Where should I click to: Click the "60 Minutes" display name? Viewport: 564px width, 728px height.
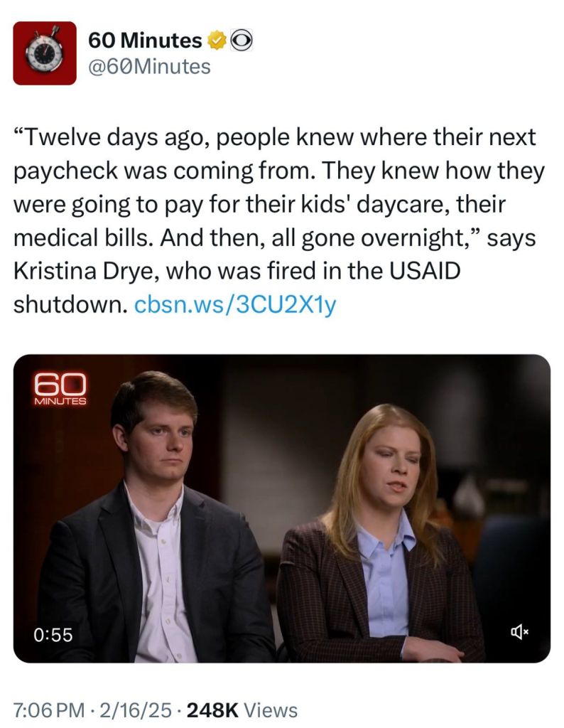click(x=145, y=41)
